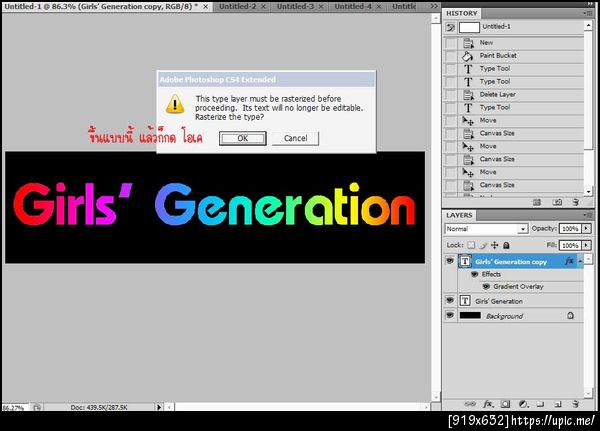Click the layer Opacity value field
This screenshot has height=431, width=600.
click(570, 229)
